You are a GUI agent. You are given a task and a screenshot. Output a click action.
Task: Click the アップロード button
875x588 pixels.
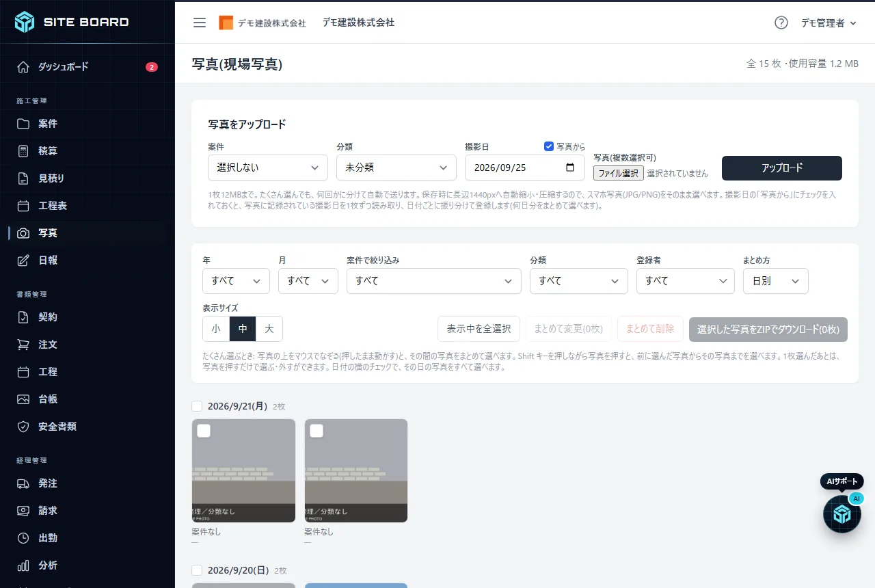click(782, 168)
